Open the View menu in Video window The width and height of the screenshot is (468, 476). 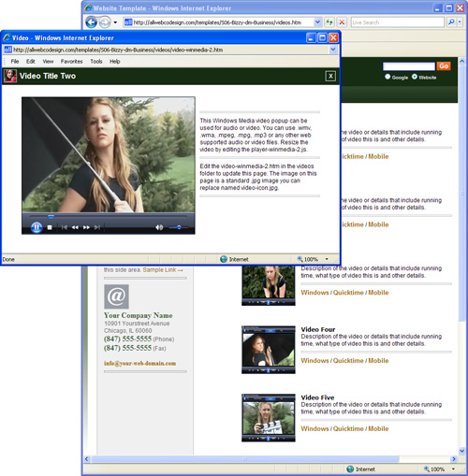point(48,62)
